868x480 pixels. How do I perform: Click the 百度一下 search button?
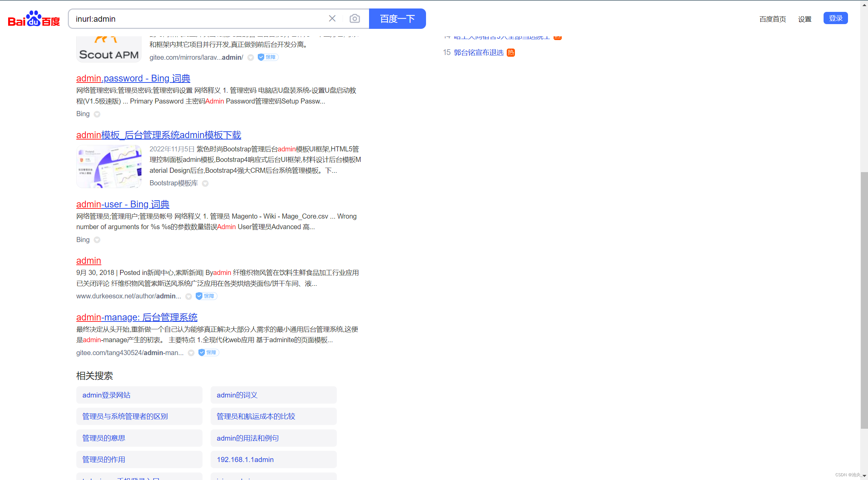tap(397, 19)
